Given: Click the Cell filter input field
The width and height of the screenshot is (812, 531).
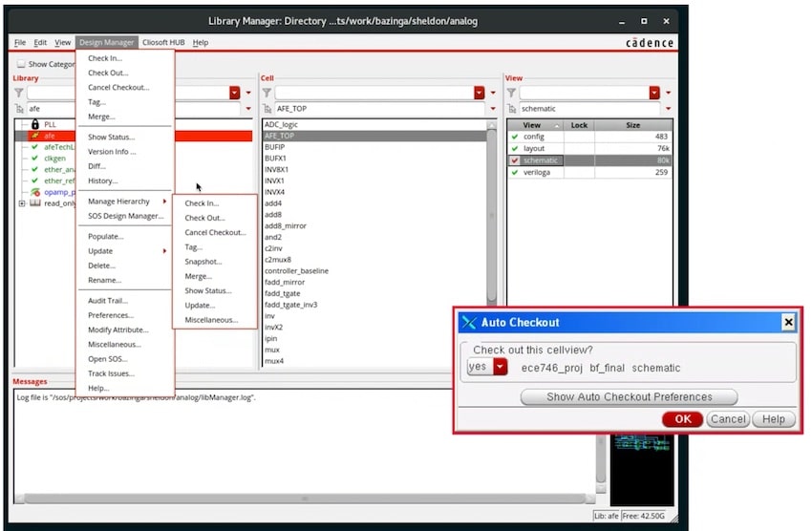Looking at the screenshot, I should point(374,93).
